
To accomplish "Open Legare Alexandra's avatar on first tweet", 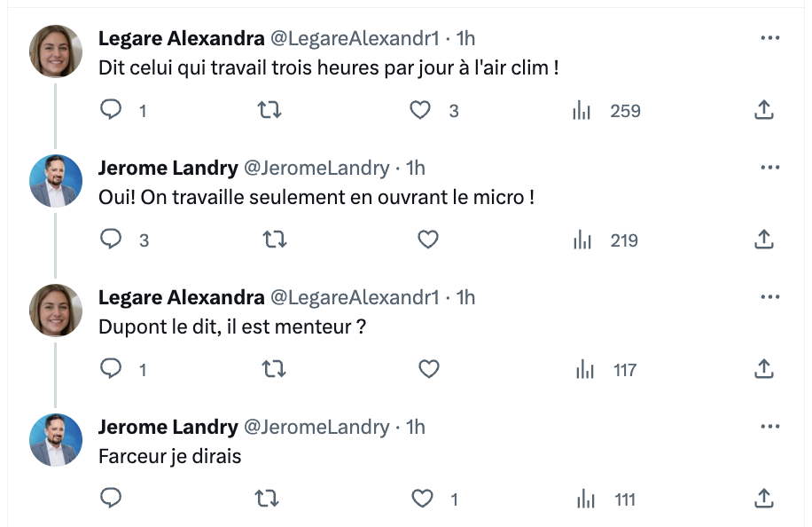I will click(x=56, y=51).
